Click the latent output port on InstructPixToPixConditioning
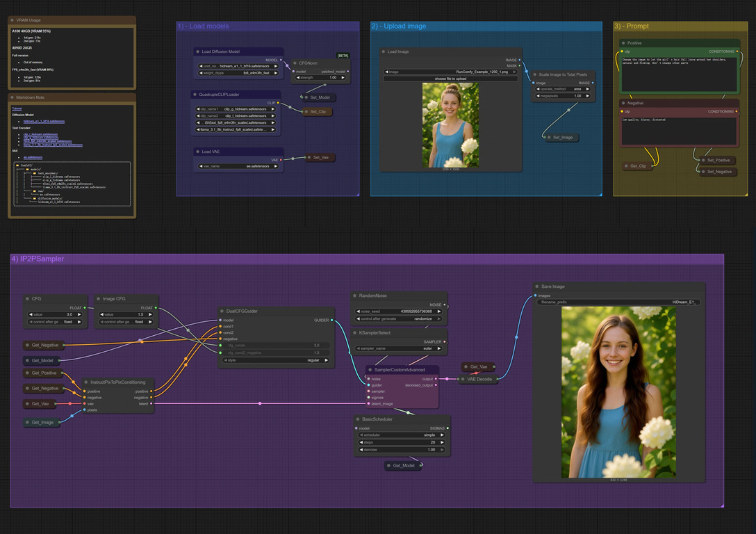Screen dimensions: 756x534 153,403
